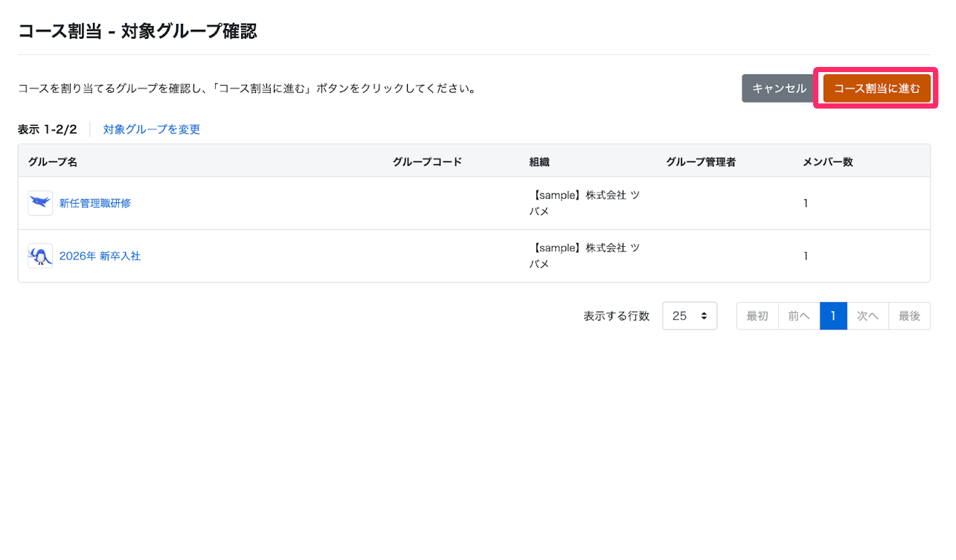956x560 pixels.
Task: Click the キャンセル button
Action: point(779,88)
